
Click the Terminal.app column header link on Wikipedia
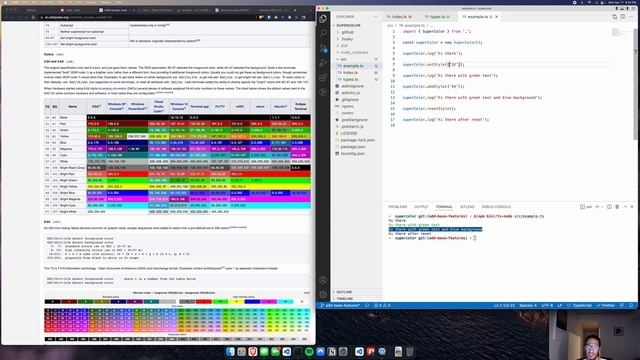(199, 107)
